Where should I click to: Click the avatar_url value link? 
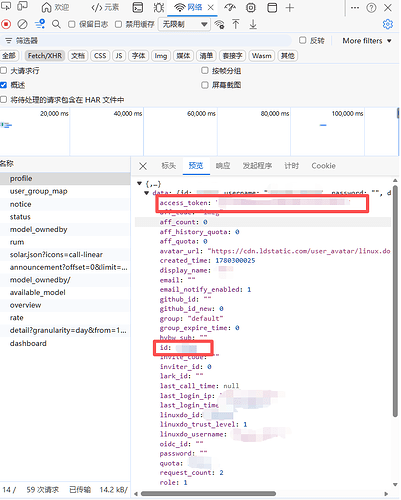[x=299, y=251]
